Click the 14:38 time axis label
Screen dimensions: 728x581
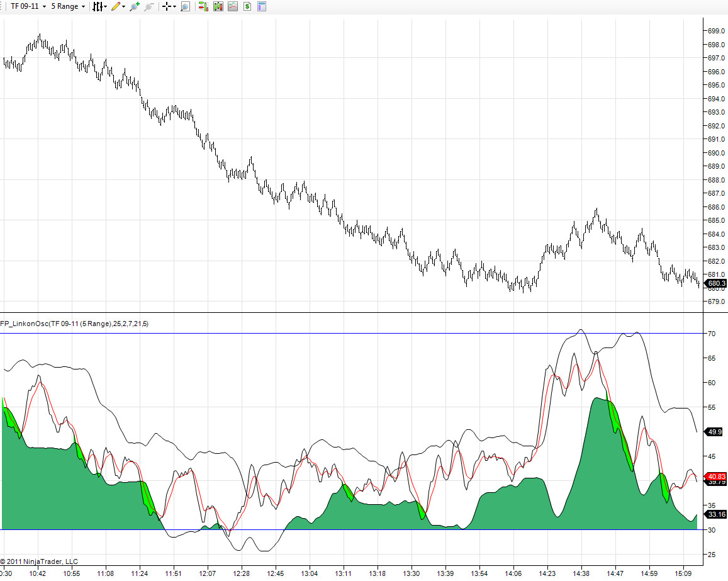tap(581, 573)
